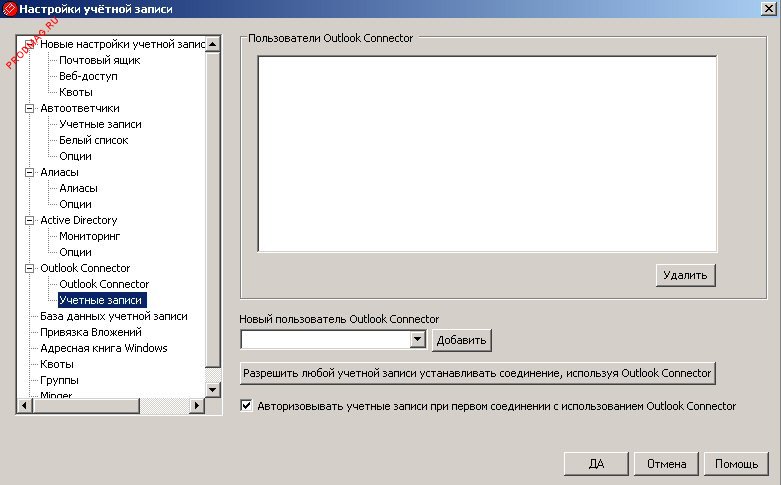Collapse the Автоответчики tree node
Screen dimensions: 781x485
pos(30,108)
